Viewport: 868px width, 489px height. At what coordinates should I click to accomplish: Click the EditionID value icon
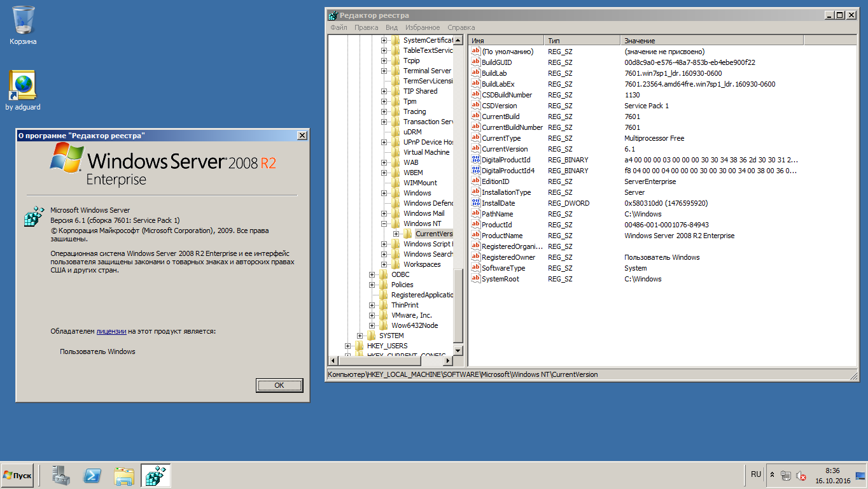(x=476, y=181)
